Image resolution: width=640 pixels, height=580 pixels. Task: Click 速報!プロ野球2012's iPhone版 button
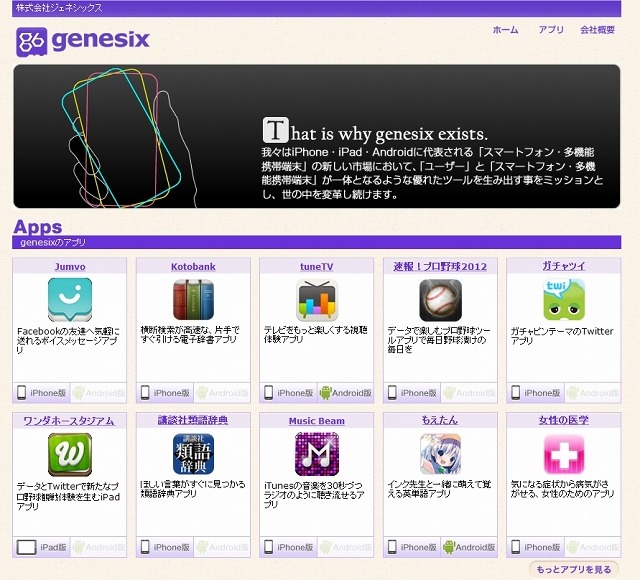click(x=412, y=393)
